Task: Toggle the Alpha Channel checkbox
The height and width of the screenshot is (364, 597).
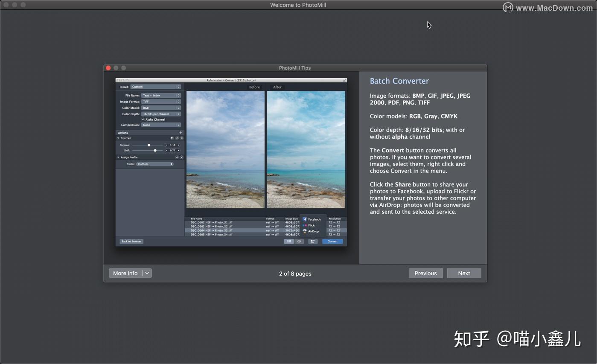Action: [143, 119]
